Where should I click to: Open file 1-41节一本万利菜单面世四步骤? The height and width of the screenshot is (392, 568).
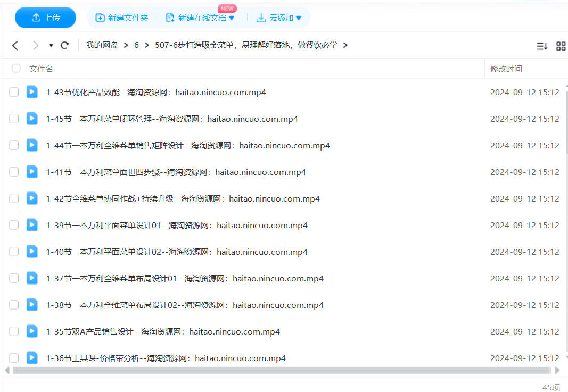pyautogui.click(x=176, y=172)
